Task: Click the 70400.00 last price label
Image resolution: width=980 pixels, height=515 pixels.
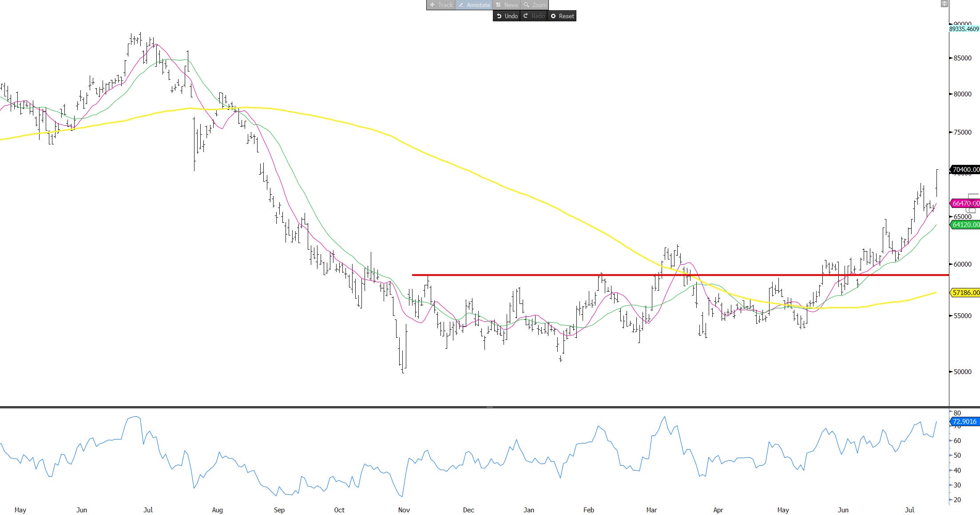Action: click(965, 170)
